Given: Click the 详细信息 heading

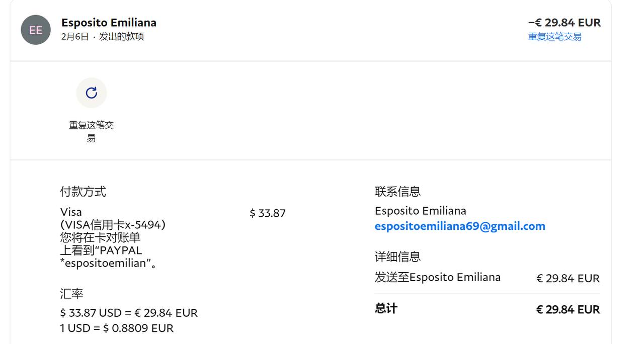Looking at the screenshot, I should [x=397, y=257].
